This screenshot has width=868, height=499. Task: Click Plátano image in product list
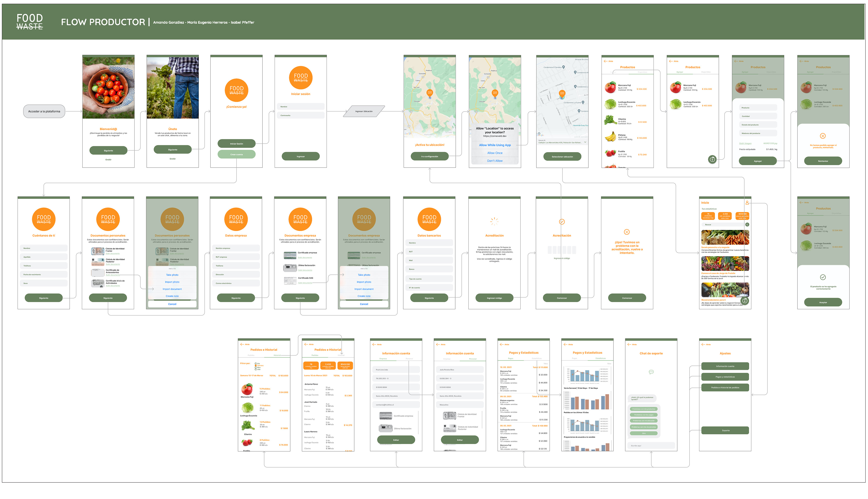click(x=610, y=137)
